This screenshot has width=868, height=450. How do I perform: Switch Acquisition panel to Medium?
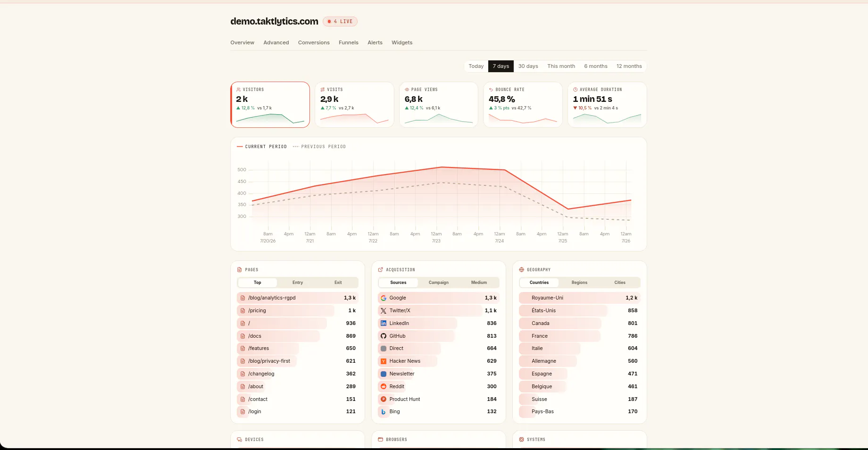pos(479,283)
